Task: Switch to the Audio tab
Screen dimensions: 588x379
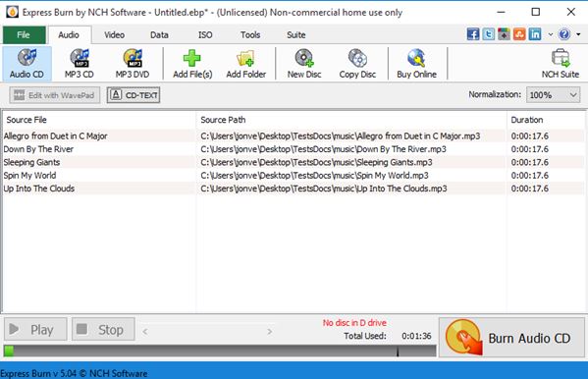Action: click(69, 35)
